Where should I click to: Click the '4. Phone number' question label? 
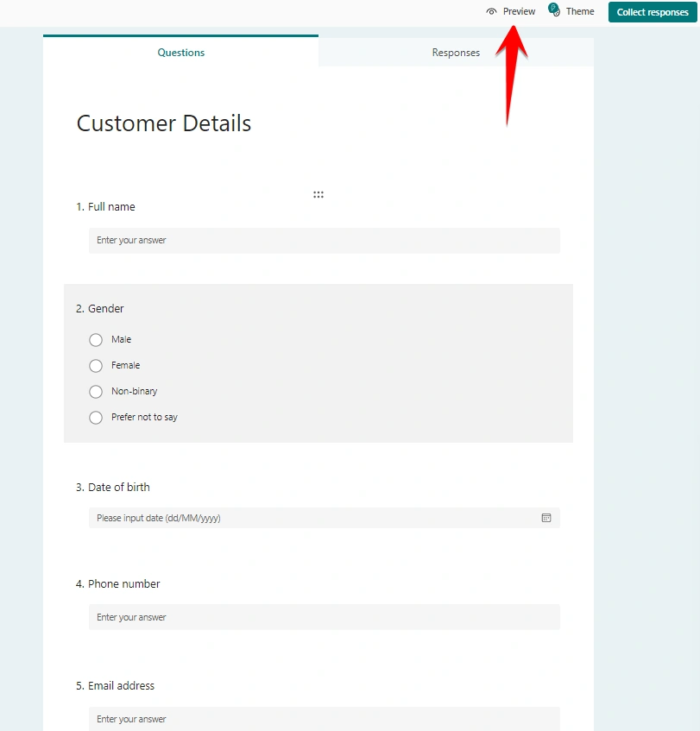click(118, 583)
